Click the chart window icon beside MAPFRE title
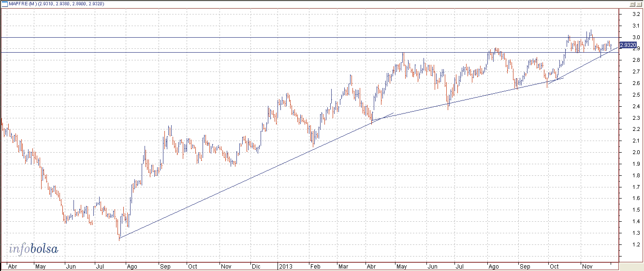 click(5, 3)
